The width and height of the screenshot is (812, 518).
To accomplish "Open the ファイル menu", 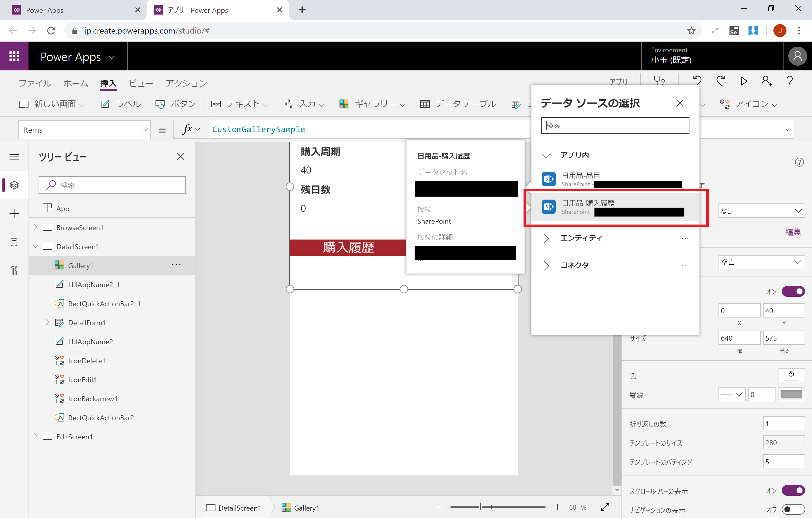I will click(35, 83).
